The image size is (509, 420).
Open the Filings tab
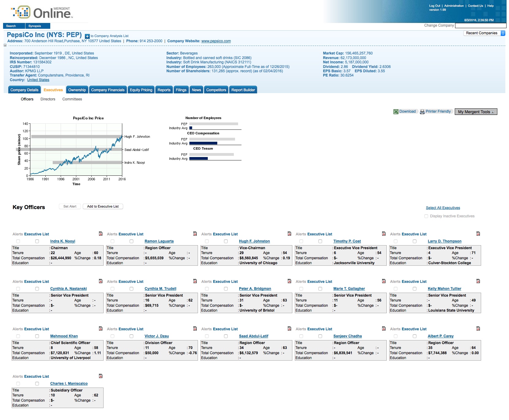[181, 90]
